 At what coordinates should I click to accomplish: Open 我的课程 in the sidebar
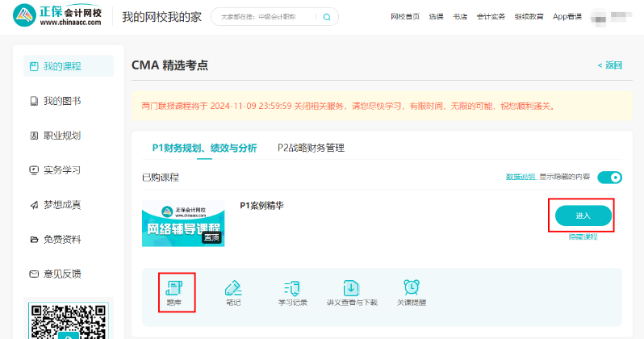(68, 66)
